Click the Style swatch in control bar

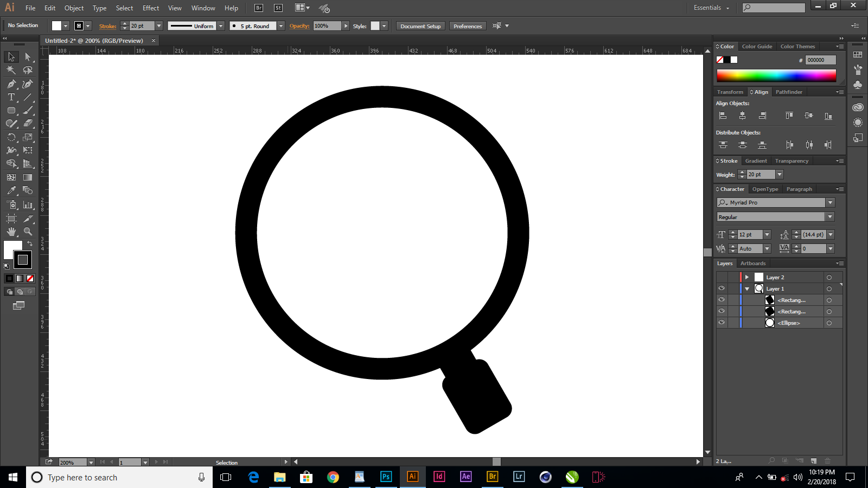375,25
